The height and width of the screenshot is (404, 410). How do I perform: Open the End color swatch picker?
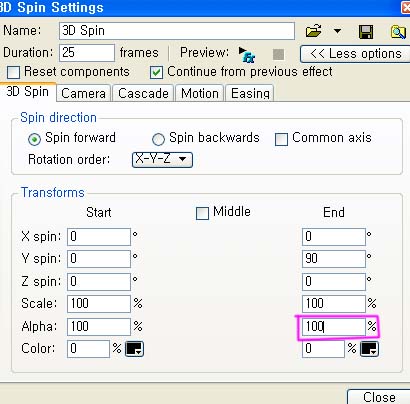pyautogui.click(x=369, y=349)
